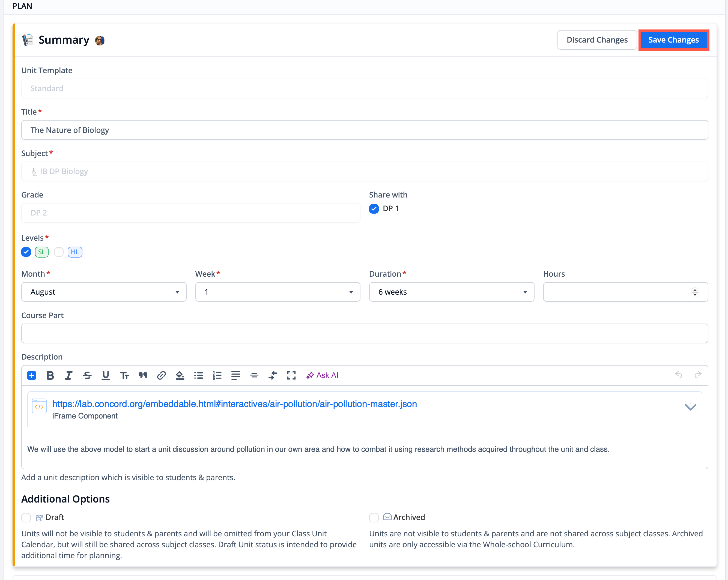This screenshot has width=728, height=580.
Task: Open the Duration dropdown showing 6 weeks
Action: [451, 292]
